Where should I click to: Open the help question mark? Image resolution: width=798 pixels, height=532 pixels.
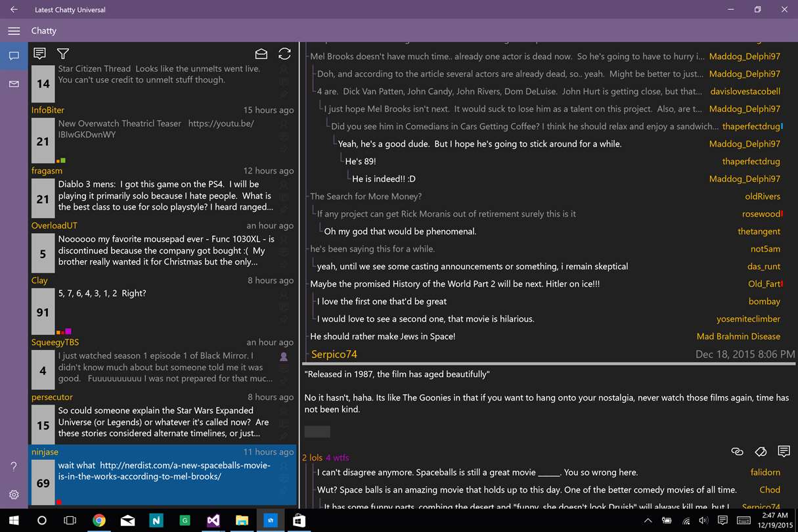(x=14, y=467)
